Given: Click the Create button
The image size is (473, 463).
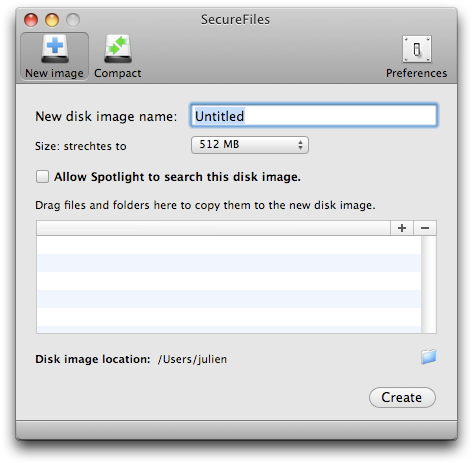Looking at the screenshot, I should click(x=402, y=397).
